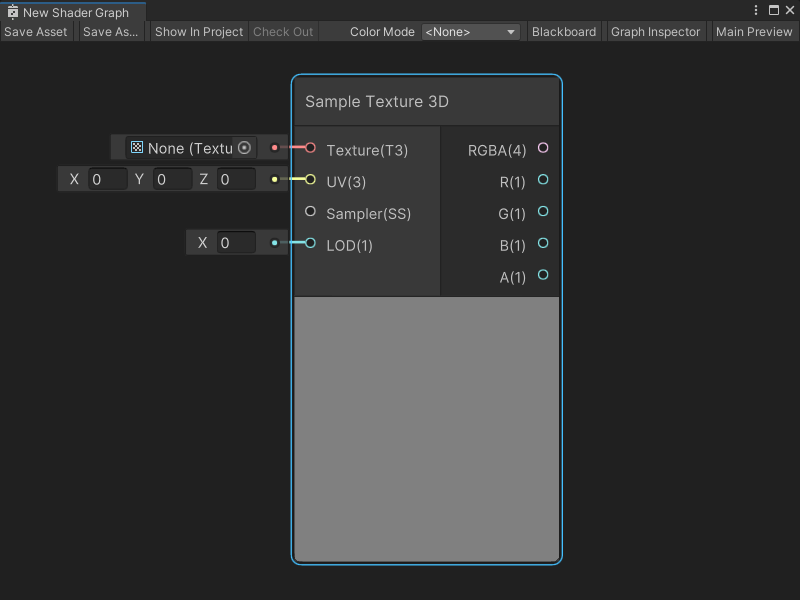The width and height of the screenshot is (800, 600).
Task: Click the A(1) output port
Action: pos(542,275)
